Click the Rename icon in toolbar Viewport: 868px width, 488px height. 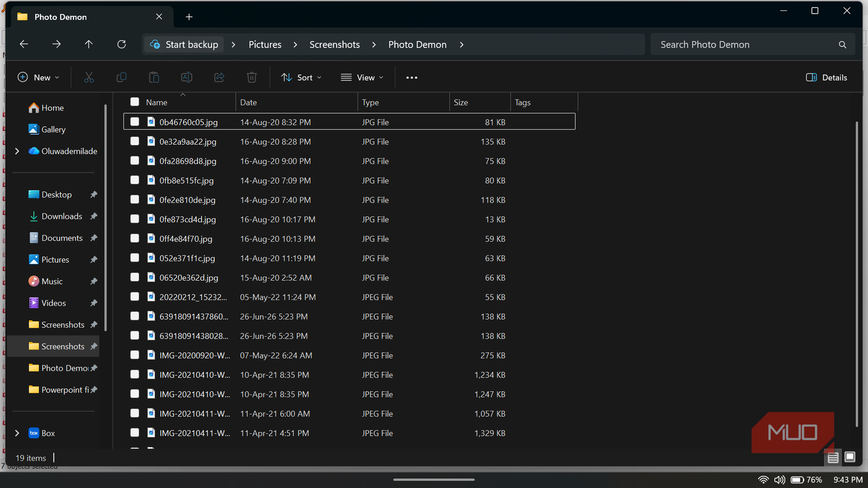tap(187, 77)
